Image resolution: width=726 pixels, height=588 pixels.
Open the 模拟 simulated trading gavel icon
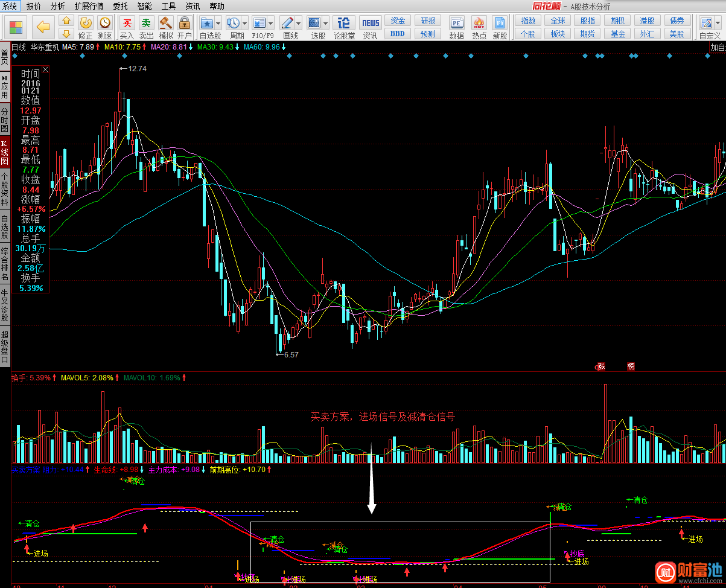click(x=166, y=23)
